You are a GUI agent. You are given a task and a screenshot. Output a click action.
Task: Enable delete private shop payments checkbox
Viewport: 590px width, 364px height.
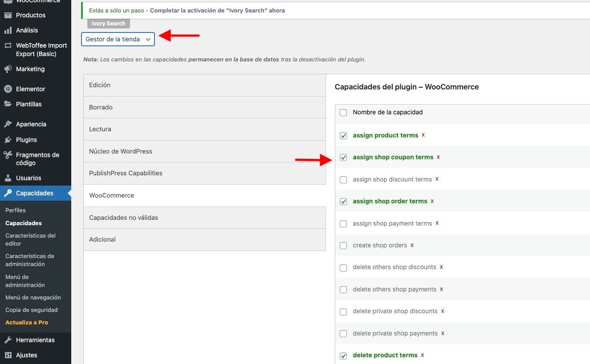343,334
